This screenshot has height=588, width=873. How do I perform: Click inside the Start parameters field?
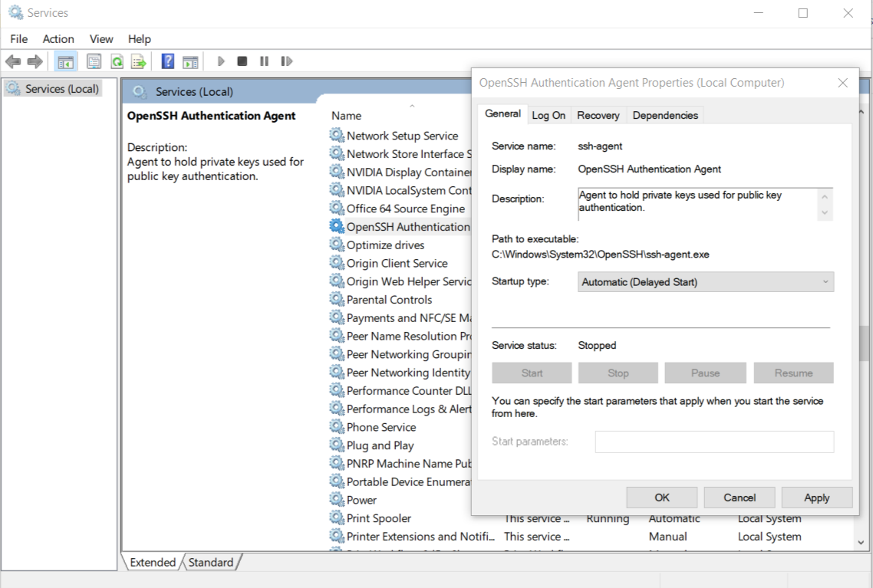(x=713, y=442)
